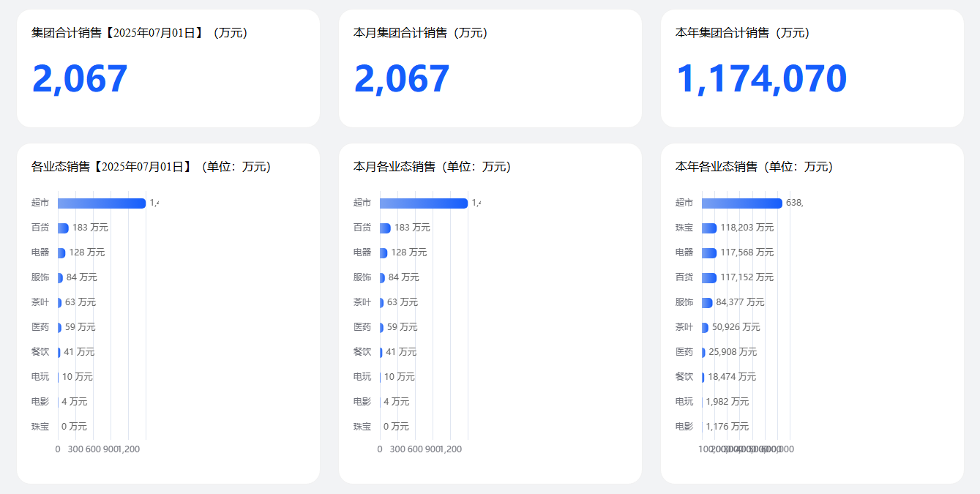Click the 超市 bar in the yearly chart
This screenshot has width=980, height=494.
pos(741,203)
